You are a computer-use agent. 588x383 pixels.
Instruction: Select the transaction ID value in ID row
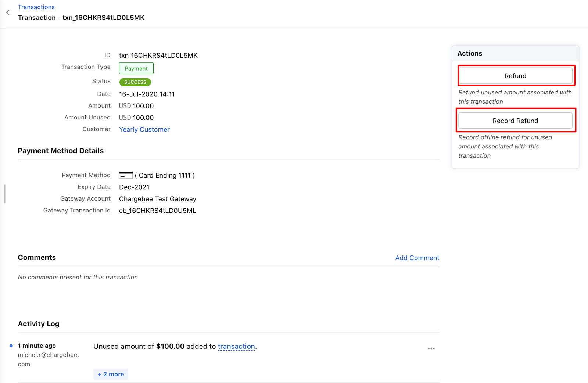pos(158,56)
